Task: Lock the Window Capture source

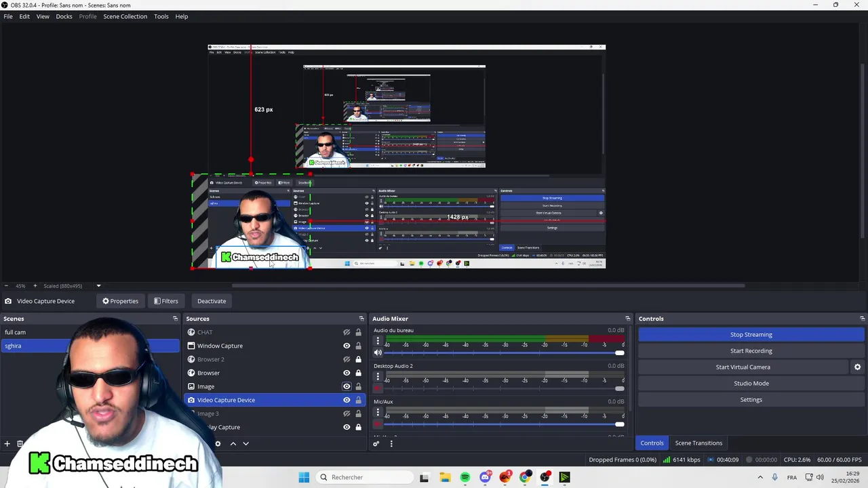Action: pos(358,346)
